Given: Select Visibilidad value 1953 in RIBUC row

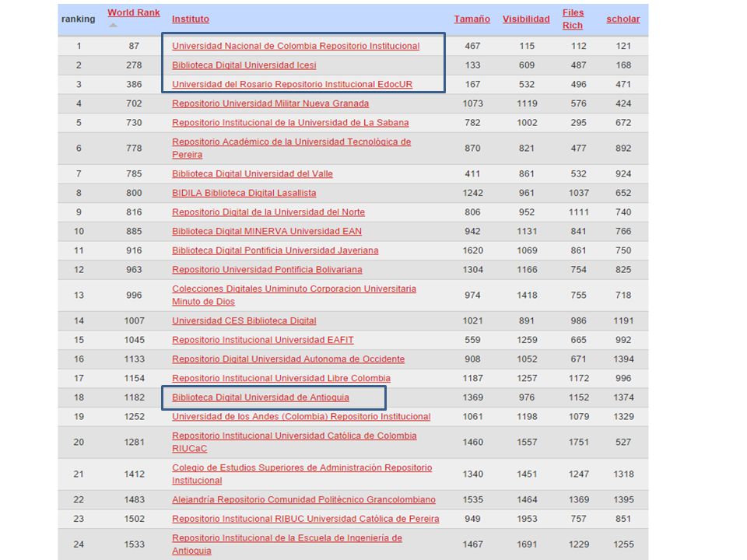Looking at the screenshot, I should click(527, 519).
